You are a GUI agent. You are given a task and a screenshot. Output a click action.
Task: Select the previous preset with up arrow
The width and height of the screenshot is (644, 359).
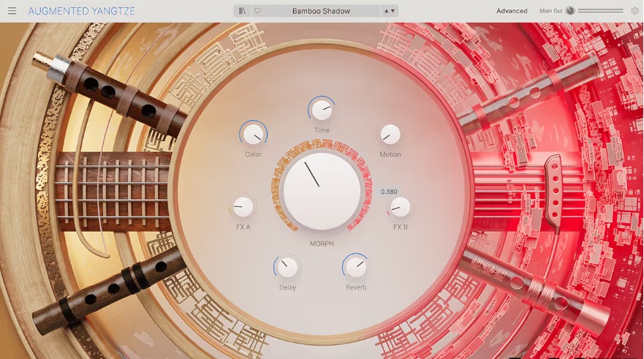click(x=387, y=11)
